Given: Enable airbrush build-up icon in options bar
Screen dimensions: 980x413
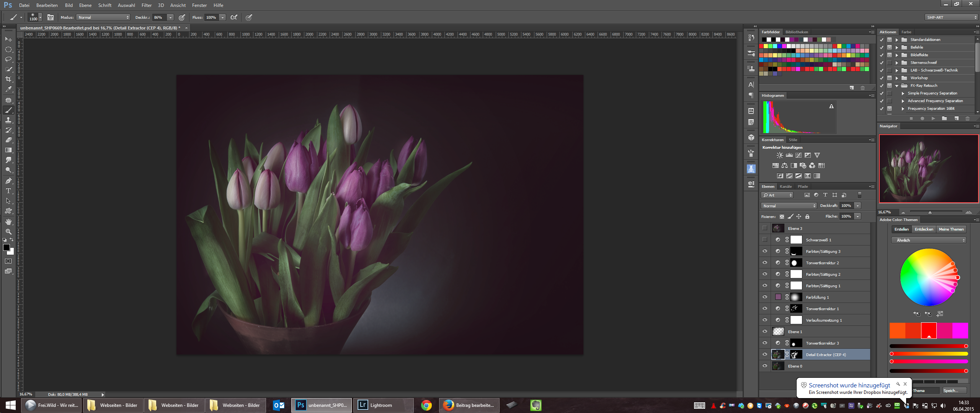Looking at the screenshot, I should point(234,17).
